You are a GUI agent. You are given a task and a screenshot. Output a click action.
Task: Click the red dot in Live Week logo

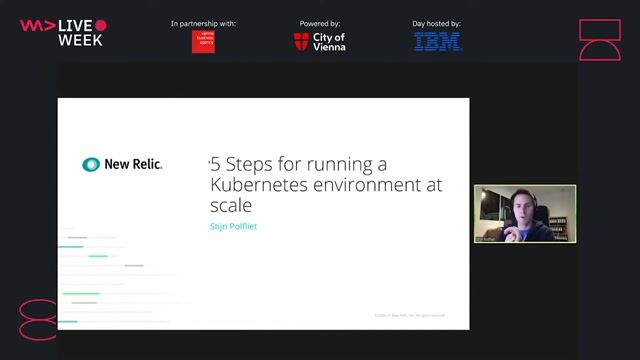tap(101, 25)
